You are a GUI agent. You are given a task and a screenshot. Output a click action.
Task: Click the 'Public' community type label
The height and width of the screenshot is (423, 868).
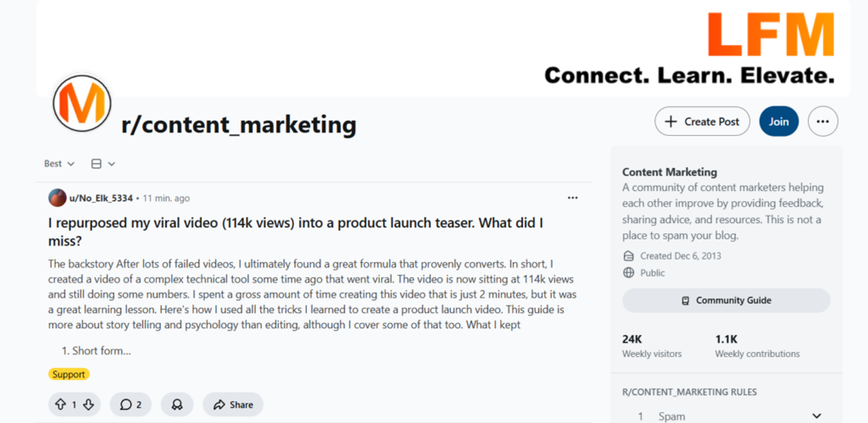(652, 273)
